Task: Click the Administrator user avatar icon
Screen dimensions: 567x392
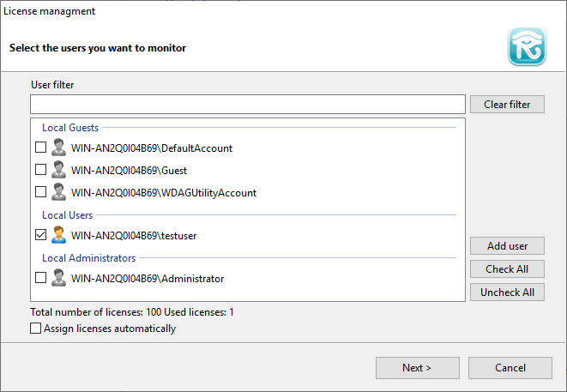Action: (58, 278)
